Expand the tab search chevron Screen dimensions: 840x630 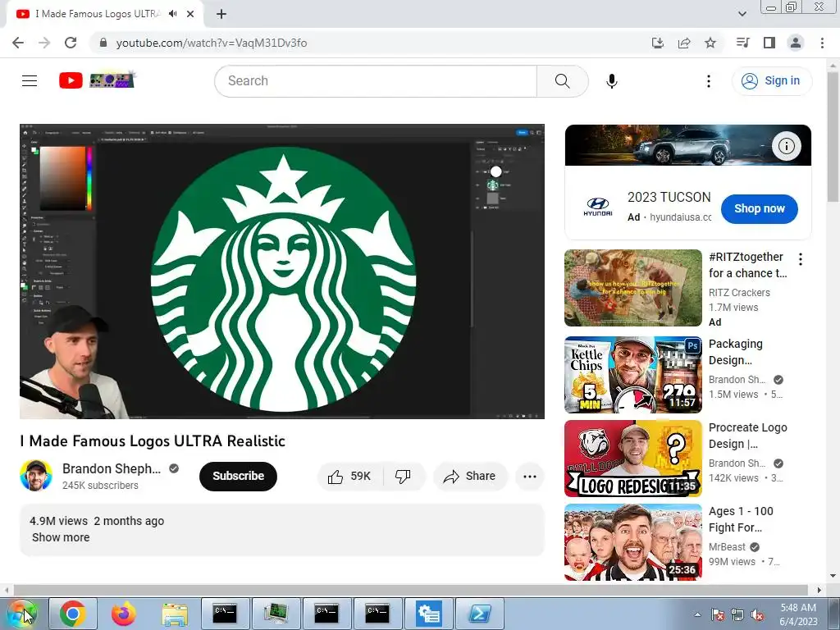[x=742, y=14]
